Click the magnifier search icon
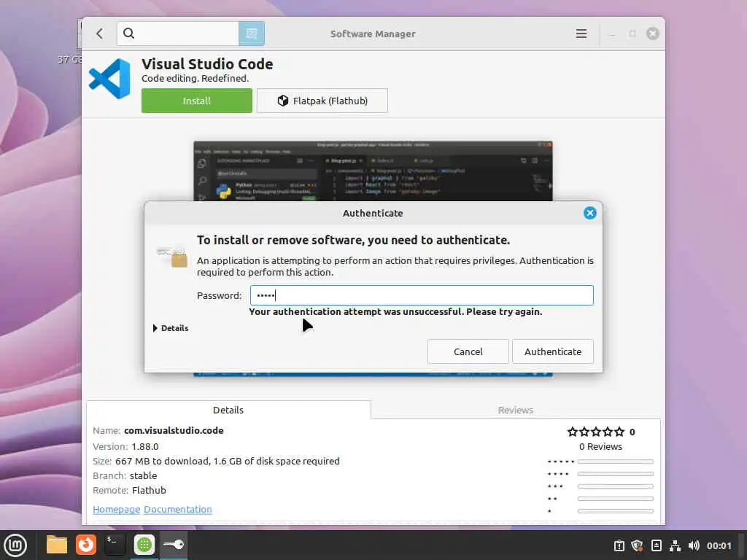The height and width of the screenshot is (560, 747). click(x=128, y=34)
